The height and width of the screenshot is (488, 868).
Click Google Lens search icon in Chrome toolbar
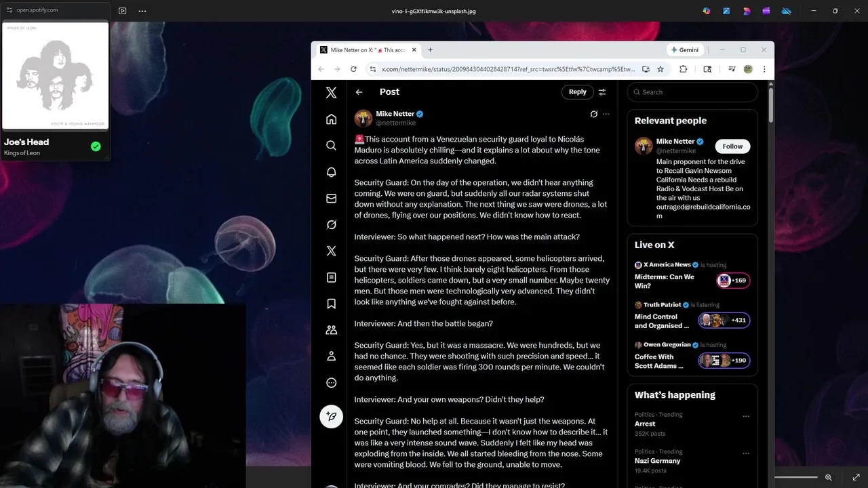[x=707, y=69]
